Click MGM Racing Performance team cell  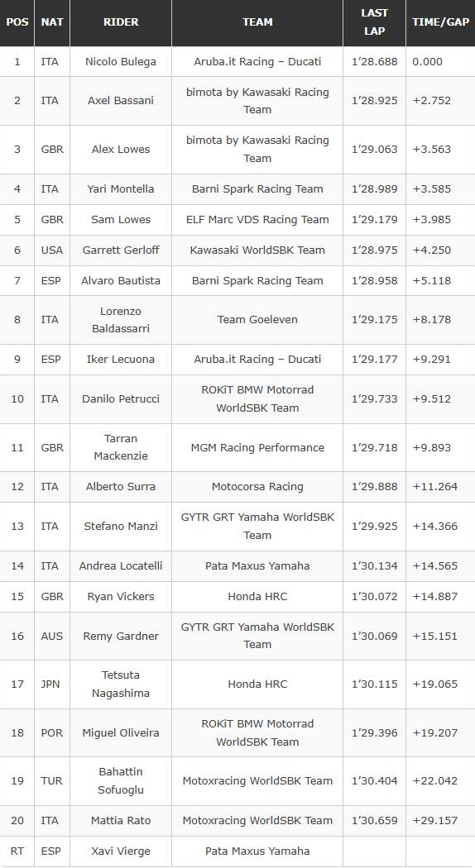(x=257, y=447)
